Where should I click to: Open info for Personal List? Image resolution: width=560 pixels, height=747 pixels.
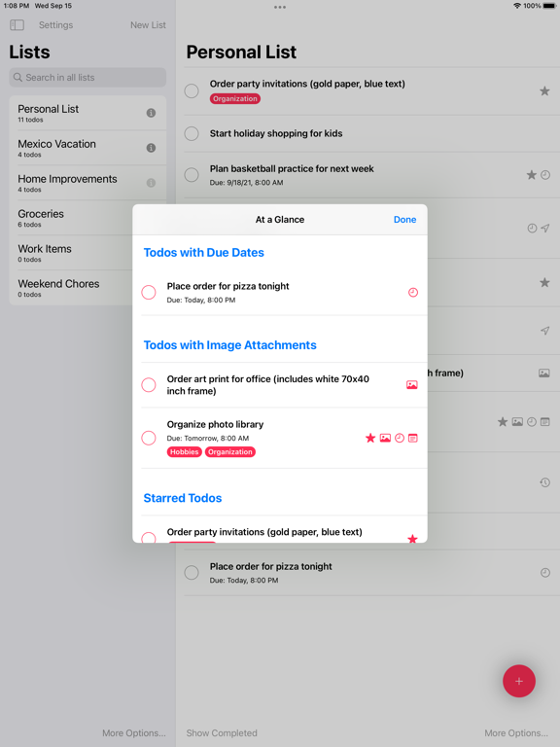click(151, 113)
